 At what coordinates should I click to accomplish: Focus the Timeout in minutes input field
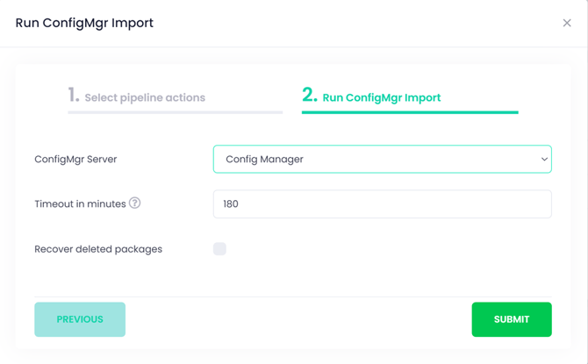[x=382, y=204]
